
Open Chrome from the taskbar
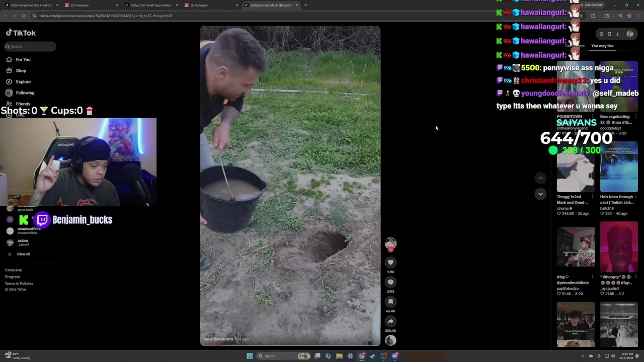[361, 356]
